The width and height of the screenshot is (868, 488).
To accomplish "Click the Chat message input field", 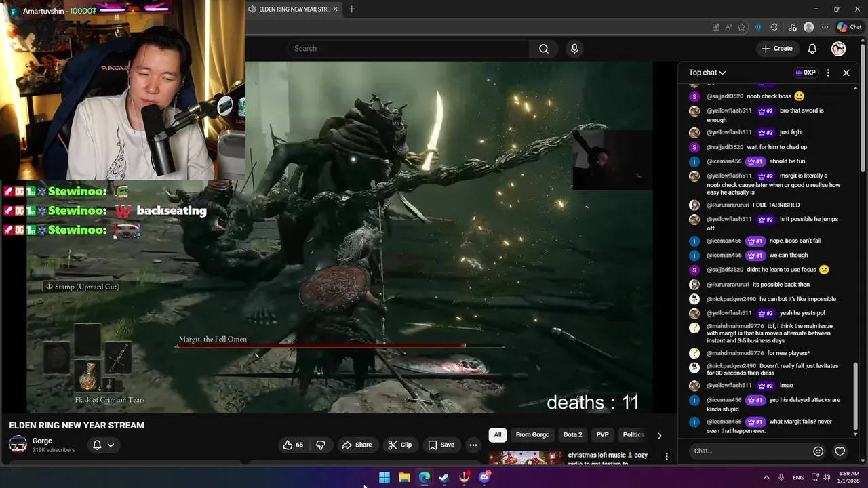I will coord(749,451).
